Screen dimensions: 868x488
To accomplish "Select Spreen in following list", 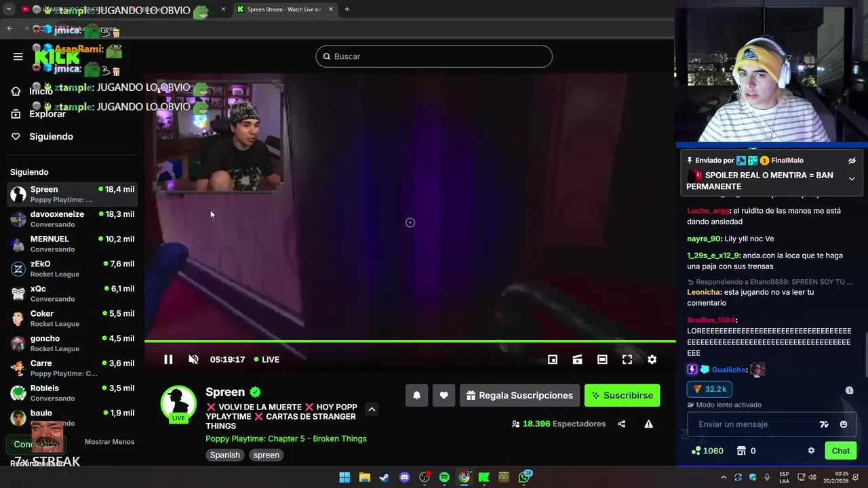I will (x=72, y=194).
